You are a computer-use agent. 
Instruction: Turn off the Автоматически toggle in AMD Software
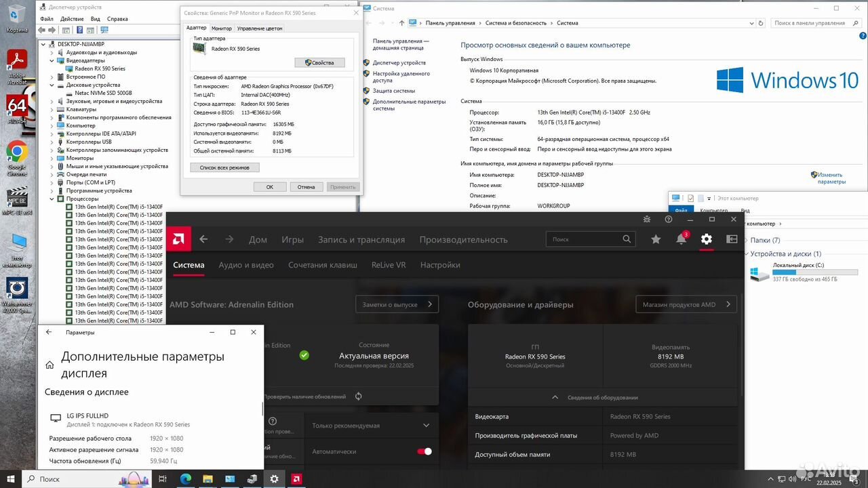(x=425, y=451)
